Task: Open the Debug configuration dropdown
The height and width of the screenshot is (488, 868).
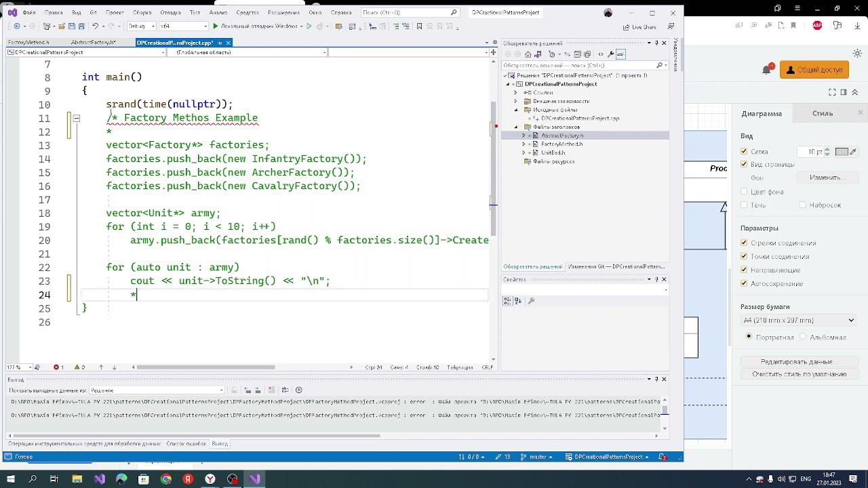Action: pos(141,26)
